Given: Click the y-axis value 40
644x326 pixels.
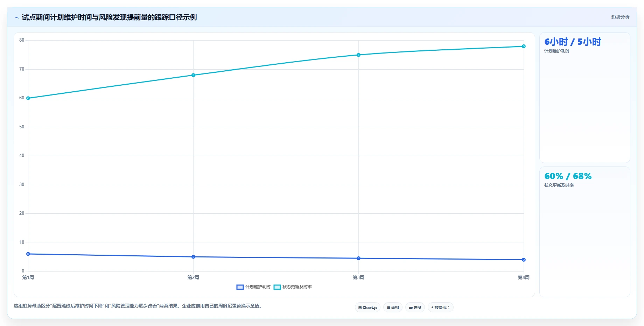Looking at the screenshot, I should click(x=22, y=156).
